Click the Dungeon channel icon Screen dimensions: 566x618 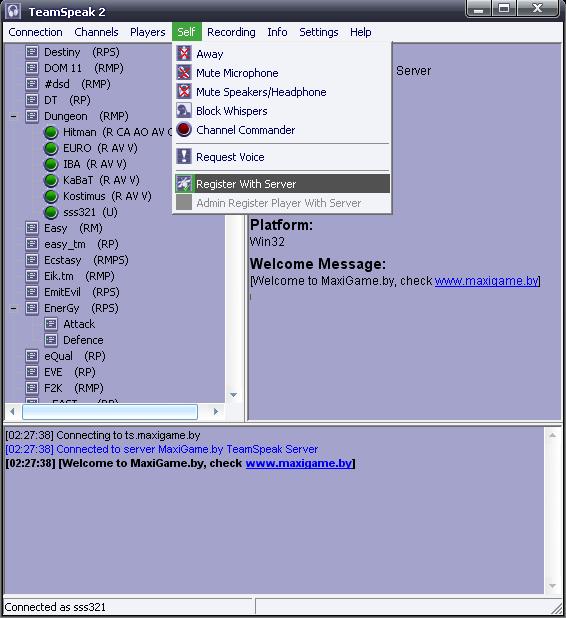pos(32,116)
